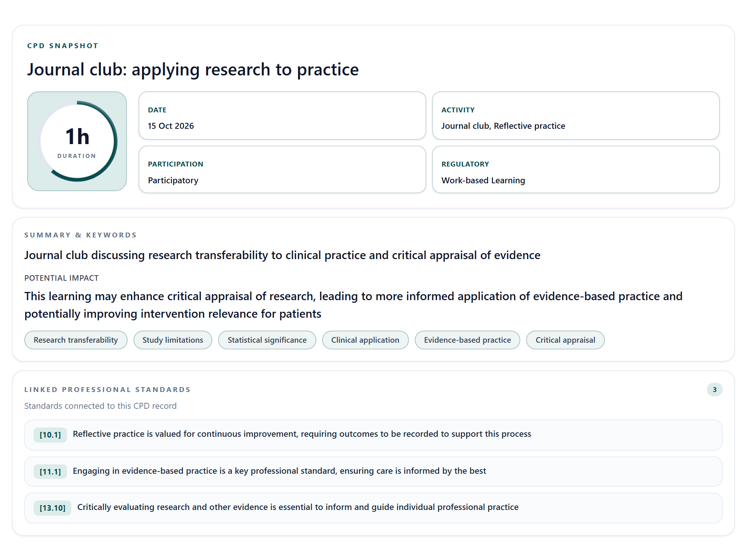Open standard [11.1] code badge
Image resolution: width=747 pixels, height=560 pixels.
tap(50, 472)
